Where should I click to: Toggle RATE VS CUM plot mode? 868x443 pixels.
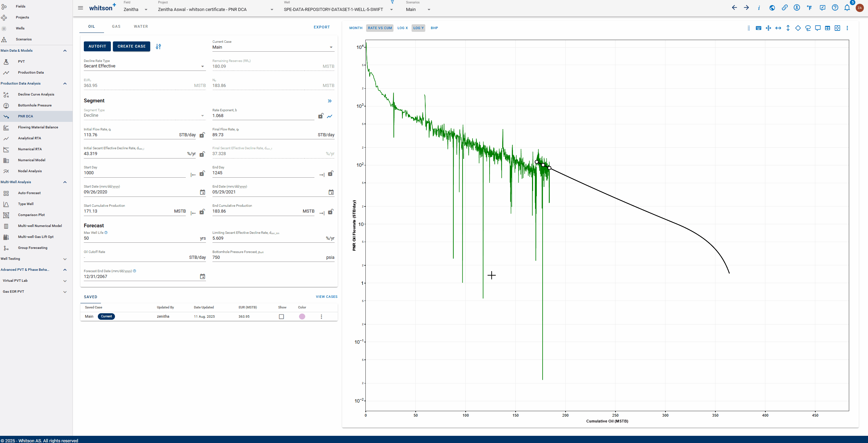coord(380,28)
